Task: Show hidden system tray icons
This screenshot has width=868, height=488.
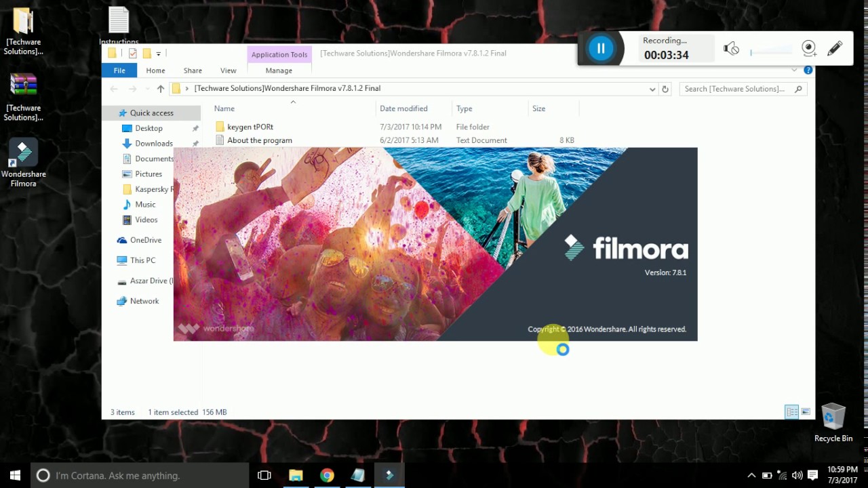Action: pos(751,476)
